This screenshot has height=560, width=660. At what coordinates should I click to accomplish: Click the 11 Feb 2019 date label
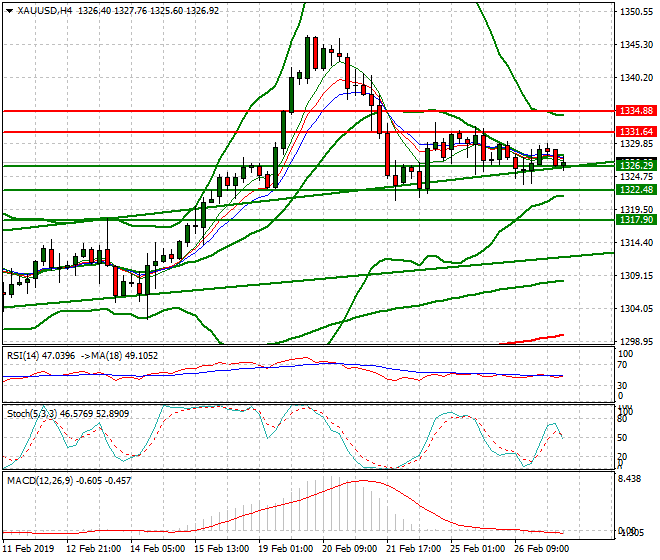click(28, 549)
